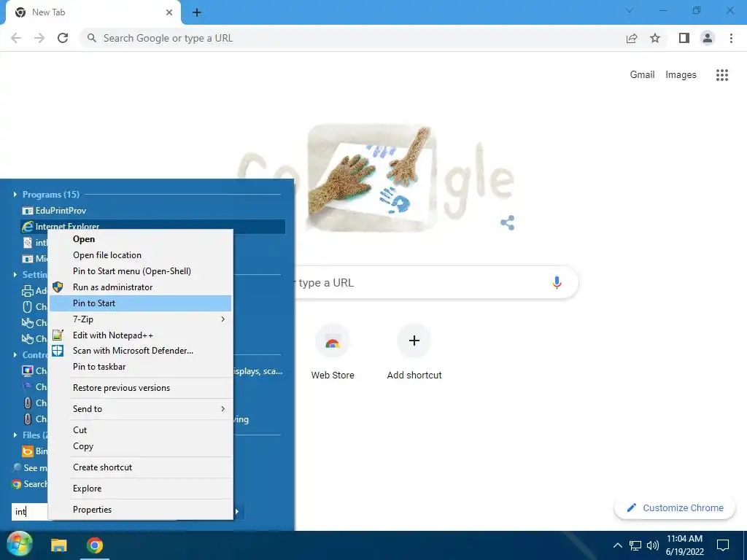Select Scan with Microsoft Defender
The height and width of the screenshot is (560, 747).
[141, 351]
